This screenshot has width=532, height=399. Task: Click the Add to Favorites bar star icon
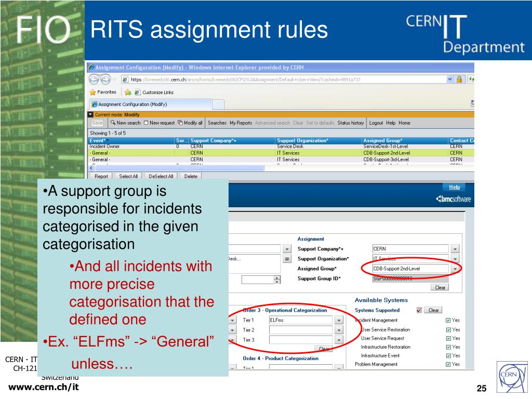coord(128,92)
